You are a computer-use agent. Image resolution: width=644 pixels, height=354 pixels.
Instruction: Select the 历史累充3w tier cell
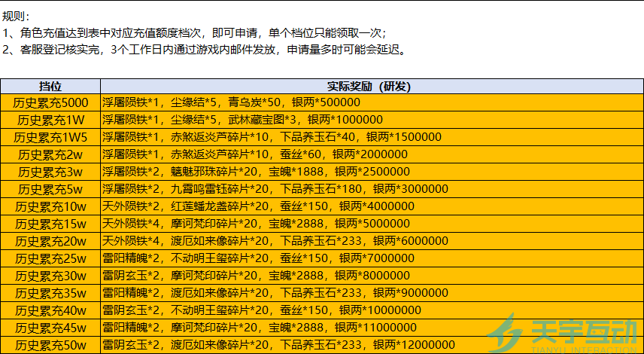(50, 172)
